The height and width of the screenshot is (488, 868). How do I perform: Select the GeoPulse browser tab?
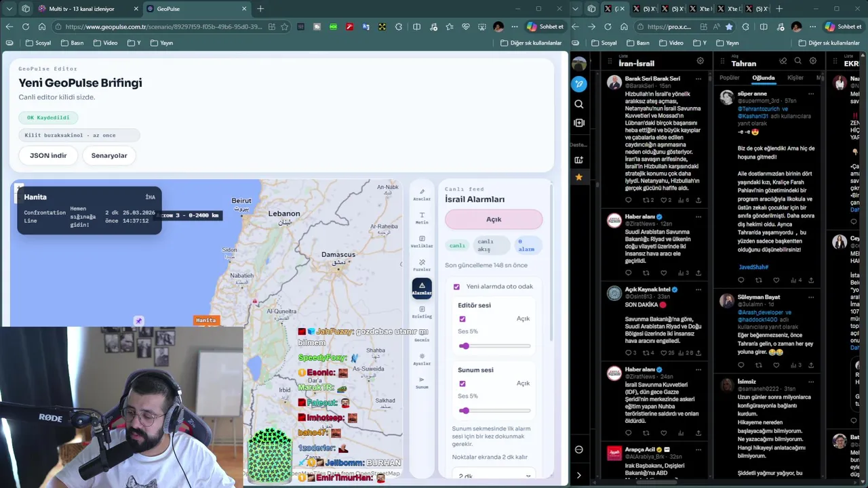(197, 9)
